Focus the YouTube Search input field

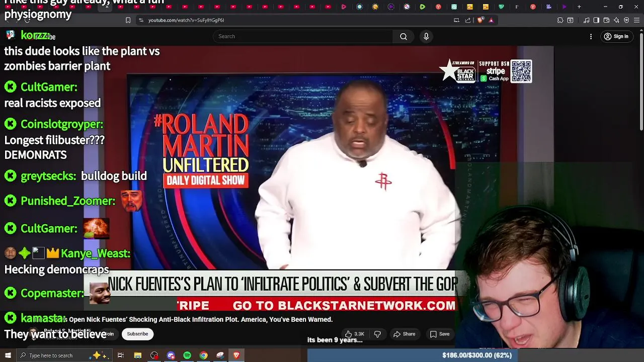pos(303,36)
